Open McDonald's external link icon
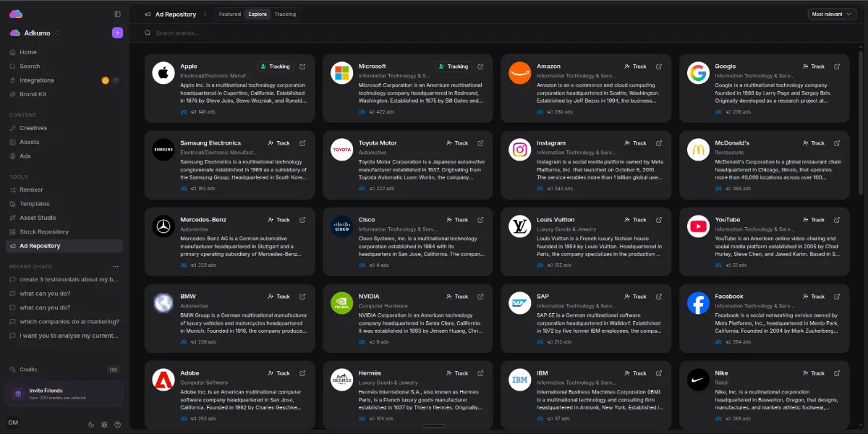Image resolution: width=868 pixels, height=434 pixels. 837,143
